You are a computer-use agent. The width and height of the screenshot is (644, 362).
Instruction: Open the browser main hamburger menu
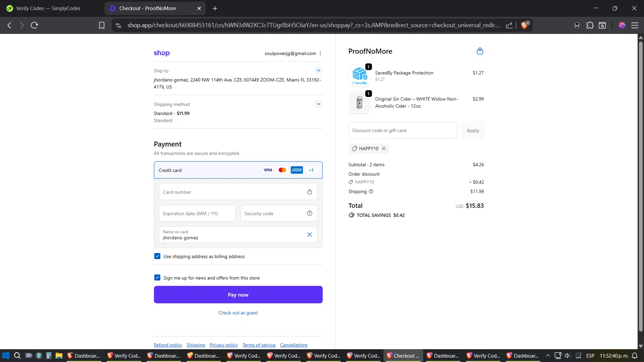click(x=635, y=25)
